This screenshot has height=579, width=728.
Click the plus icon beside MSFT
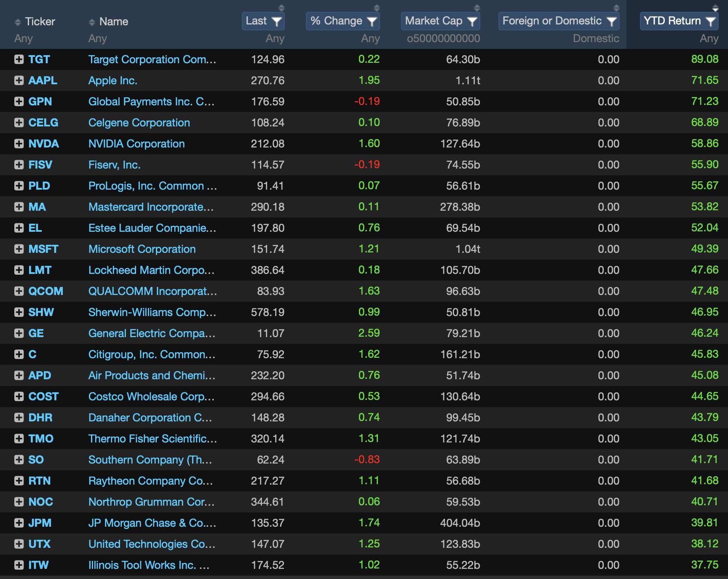coord(19,249)
